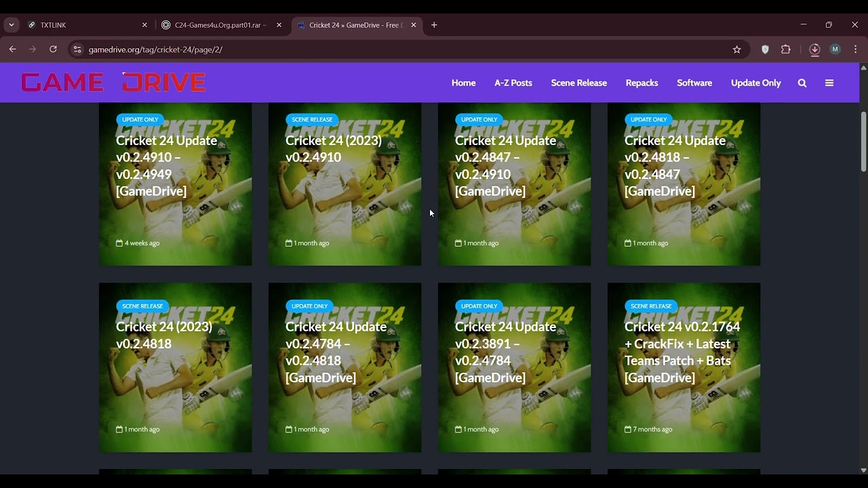Open Software menu item
Screen dimensions: 868x488
click(694, 83)
